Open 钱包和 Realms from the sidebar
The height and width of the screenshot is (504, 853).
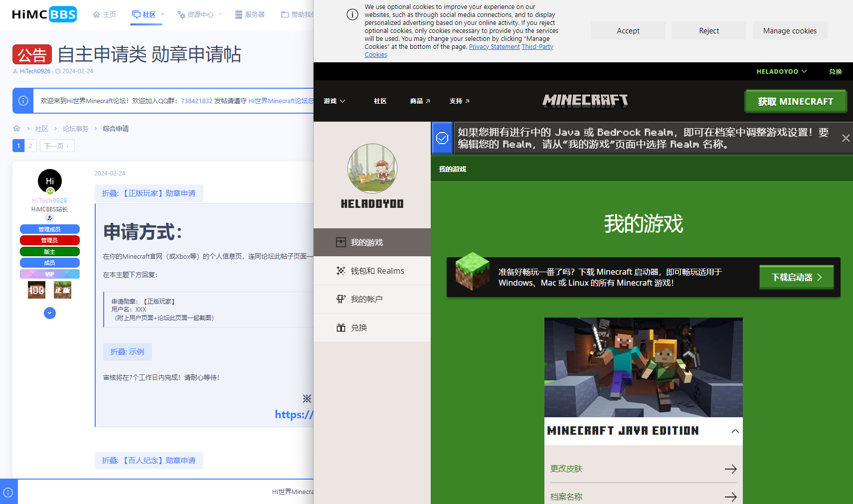point(371,271)
